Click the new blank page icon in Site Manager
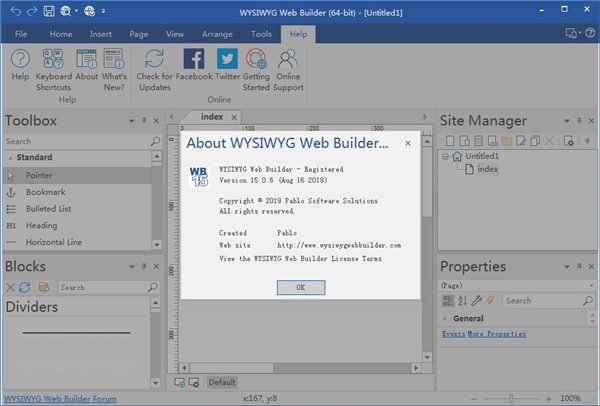 click(450, 141)
